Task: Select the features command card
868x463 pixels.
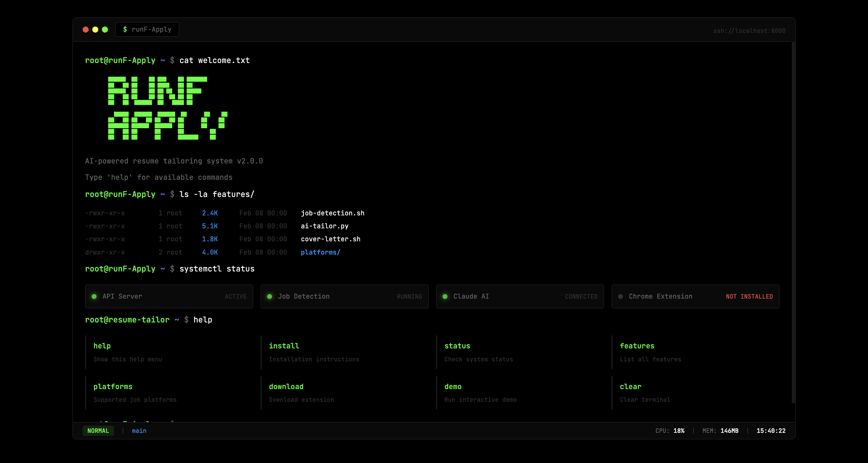Action: pyautogui.click(x=637, y=346)
